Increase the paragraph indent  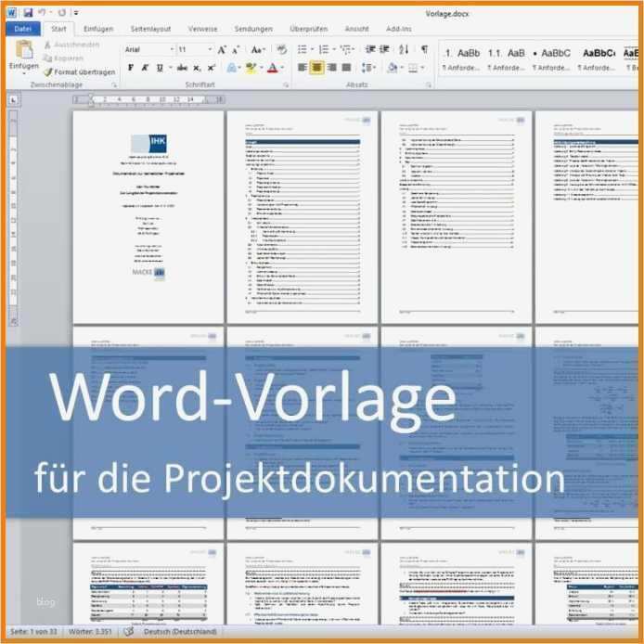coord(384,49)
